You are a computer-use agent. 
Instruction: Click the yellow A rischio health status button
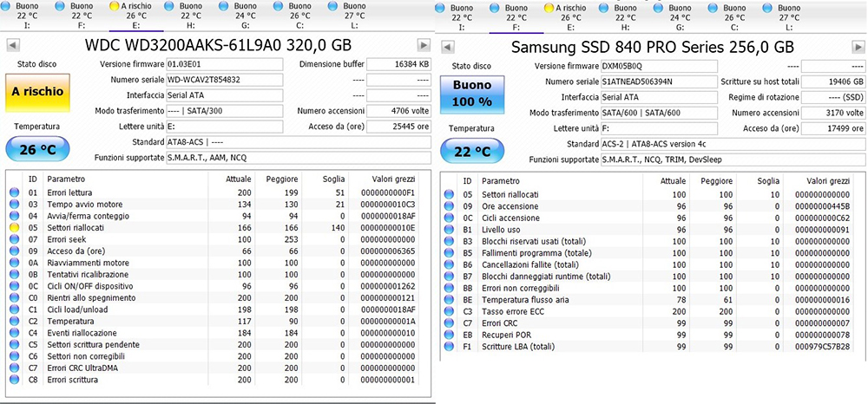coord(38,92)
